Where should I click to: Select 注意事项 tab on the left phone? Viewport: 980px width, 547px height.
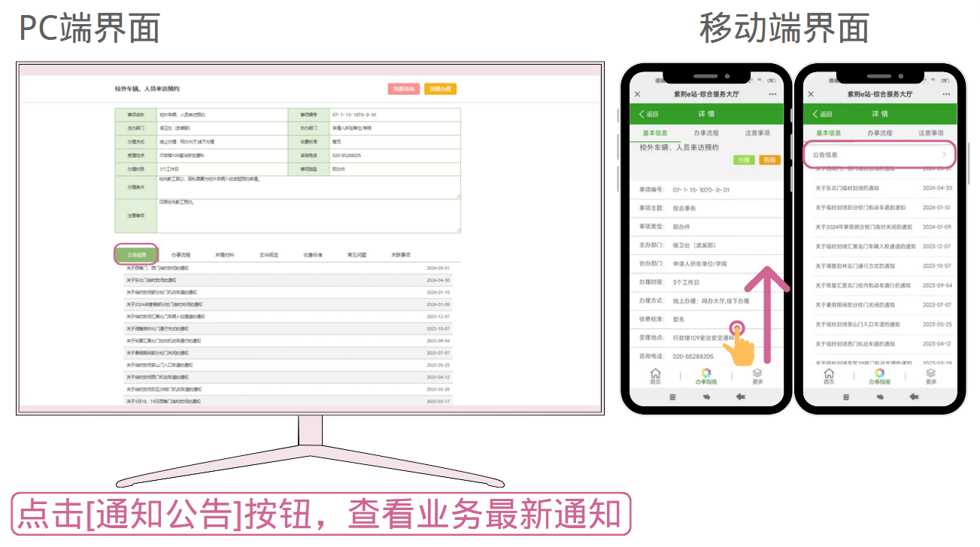pyautogui.click(x=757, y=133)
